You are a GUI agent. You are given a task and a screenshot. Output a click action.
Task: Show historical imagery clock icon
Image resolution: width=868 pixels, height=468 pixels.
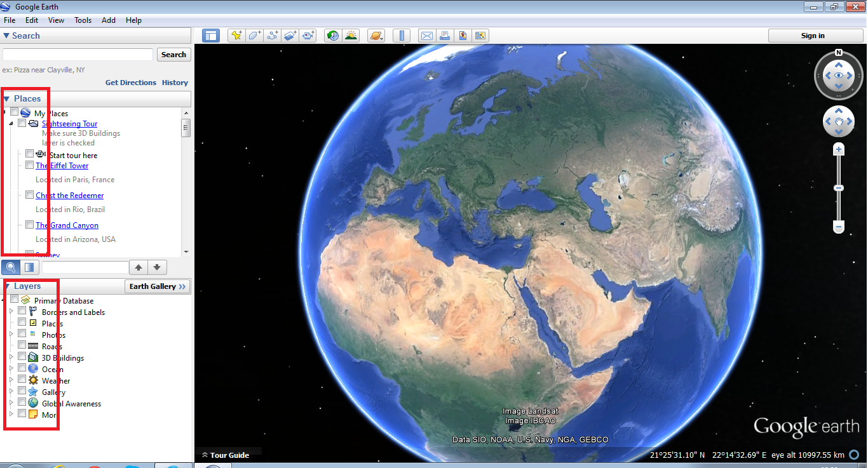[332, 36]
